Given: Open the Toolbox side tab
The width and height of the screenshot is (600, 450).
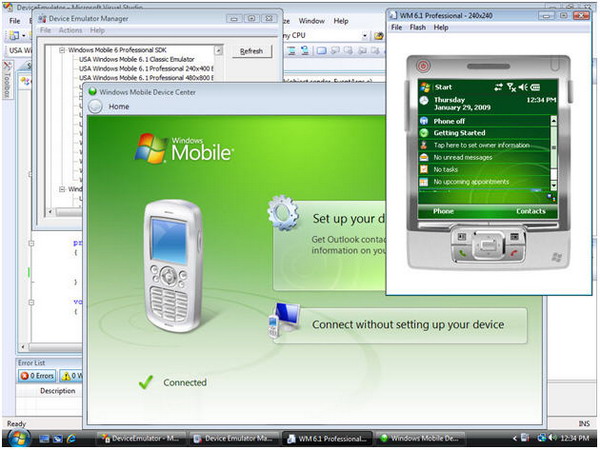Looking at the screenshot, I should pos(7,80).
